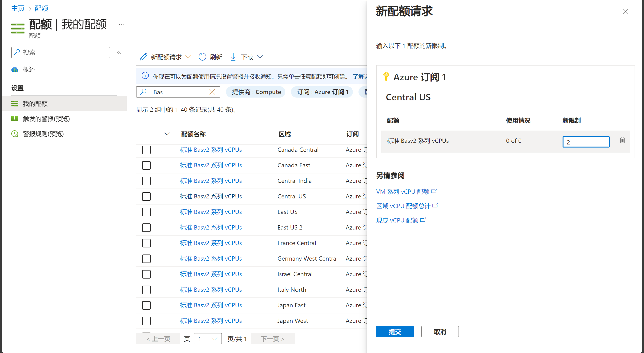Viewport: 644px width, 353px height.
Task: Click the external link icon for VM series vCPU quota
Action: click(x=434, y=191)
